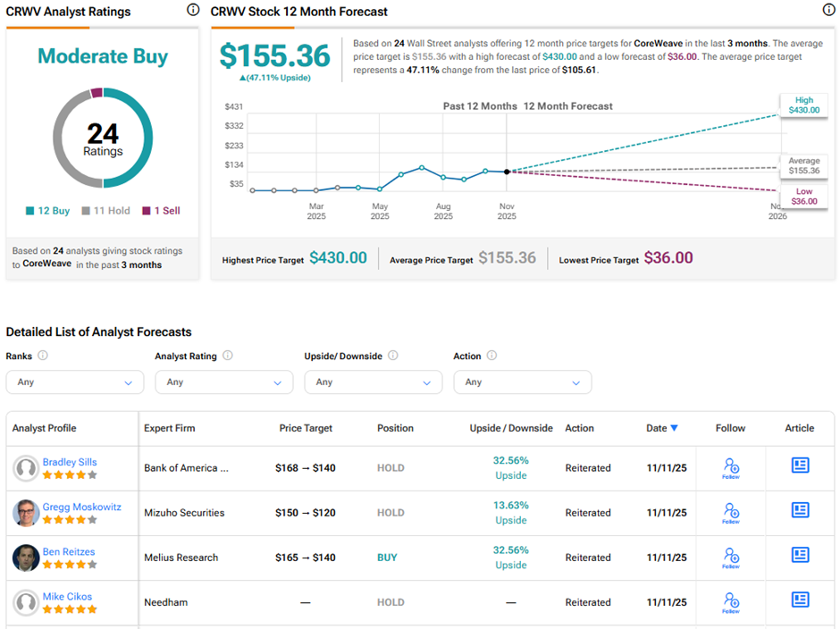Expand the Analyst Rating dropdown
Viewport: 840px width, 629px height.
point(224,382)
